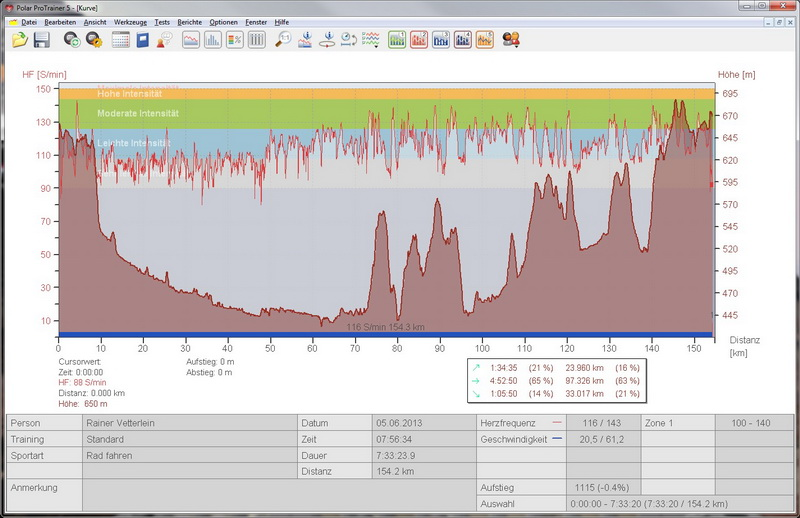
Task: Click the open folder icon in toolbar
Action: (x=20, y=40)
